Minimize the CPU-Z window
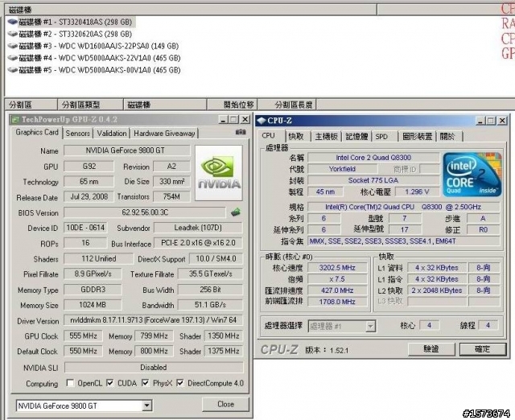 [x=480, y=121]
